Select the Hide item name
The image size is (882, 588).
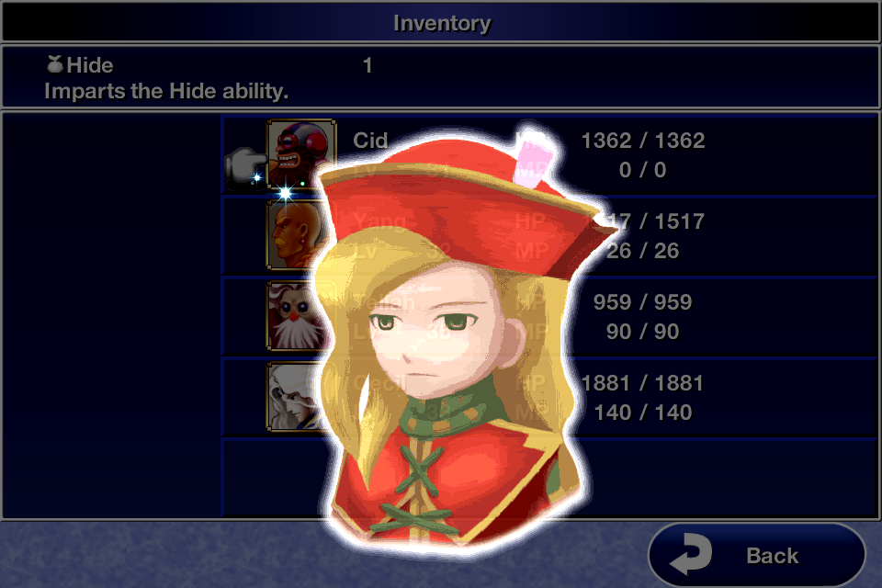pyautogui.click(x=89, y=65)
